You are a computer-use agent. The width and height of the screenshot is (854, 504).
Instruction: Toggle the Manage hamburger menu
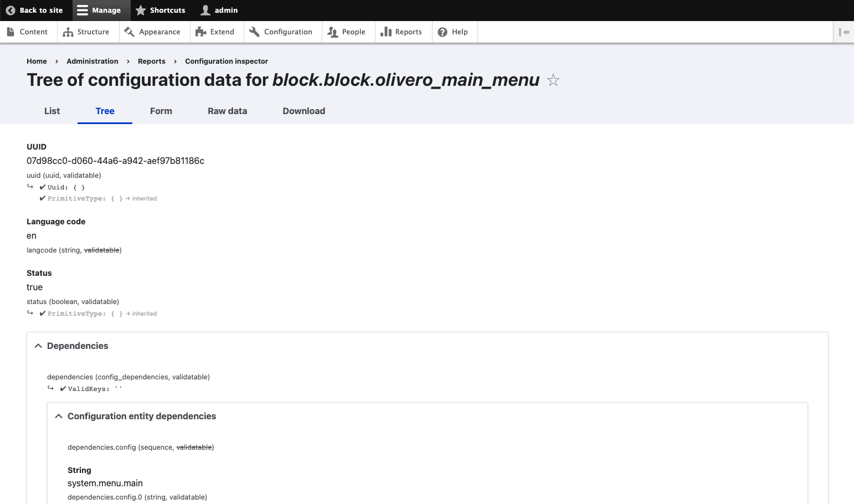[99, 10]
